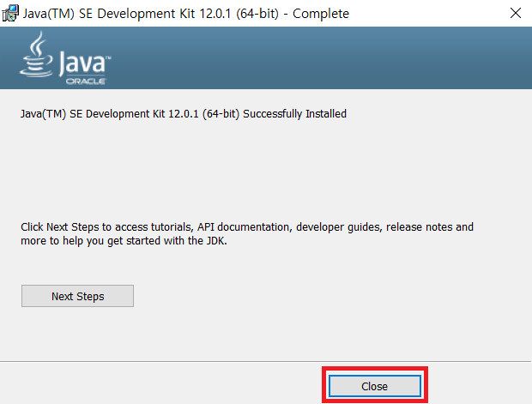The width and height of the screenshot is (532, 404).
Task: Close the installer window with the X
Action: [x=516, y=13]
